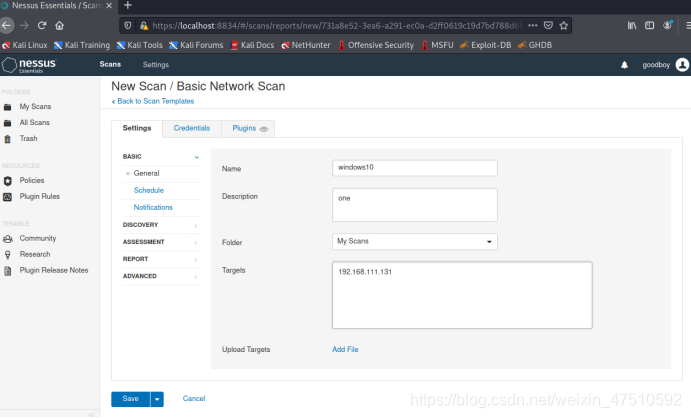Viewport: 691px width, 418px height.
Task: Collapse the BASIC settings section
Action: coord(161,156)
